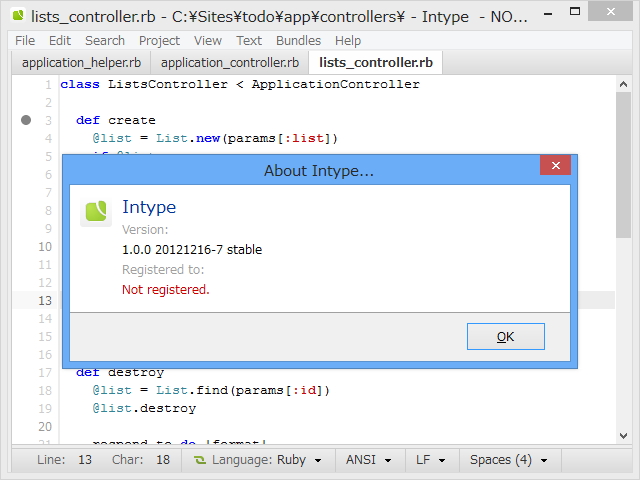Image resolution: width=640 pixels, height=480 pixels.
Task: Open the LF line ending dropdown
Action: pos(431,460)
